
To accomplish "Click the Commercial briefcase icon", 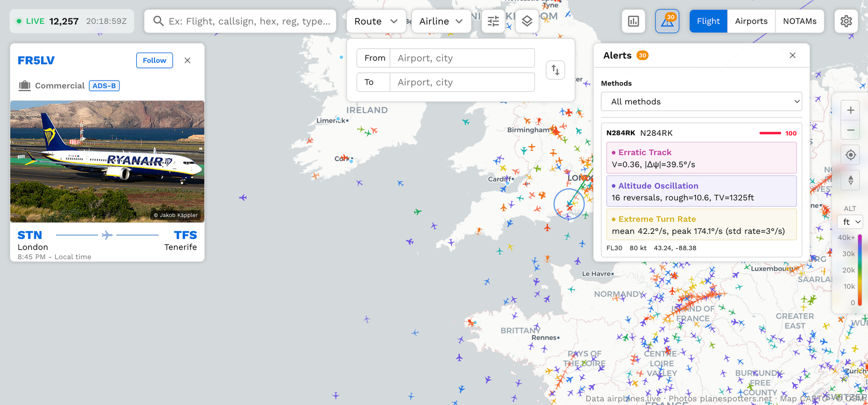I will (25, 85).
